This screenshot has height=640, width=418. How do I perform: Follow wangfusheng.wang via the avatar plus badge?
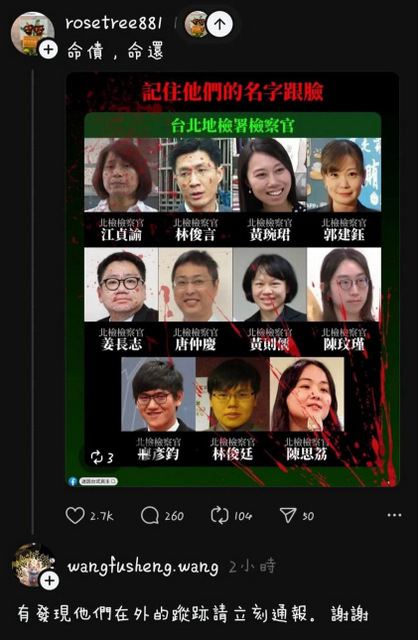click(x=49, y=580)
